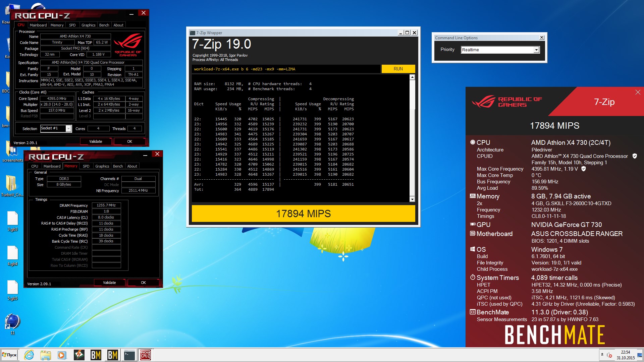
Task: Click the Memory module icon in BenchMate panel
Action: pyautogui.click(x=473, y=196)
